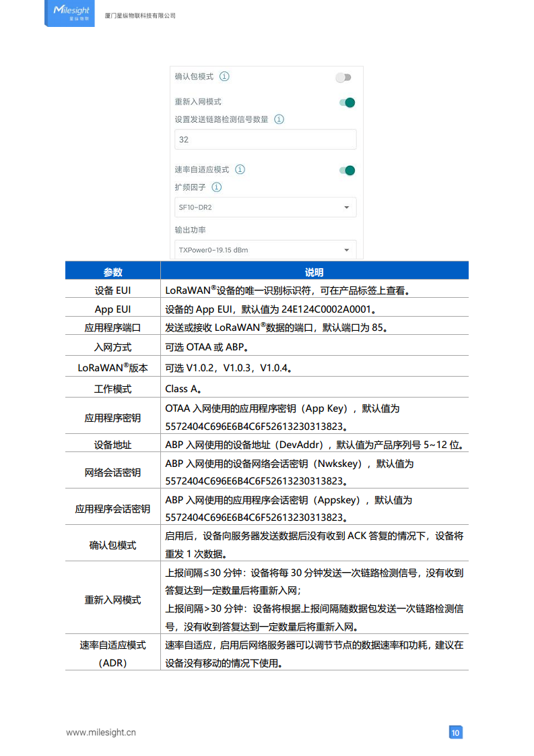Viewport: 534px width, 756px height.
Task: Open the www.milesight.cn footer link
Action: [101, 732]
